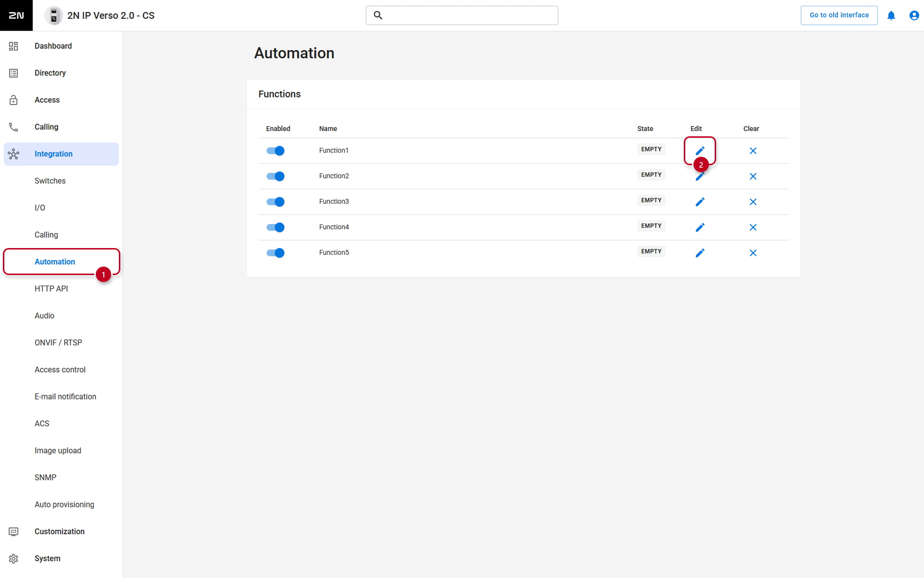
Task: Click the System gear icon
Action: pos(13,559)
